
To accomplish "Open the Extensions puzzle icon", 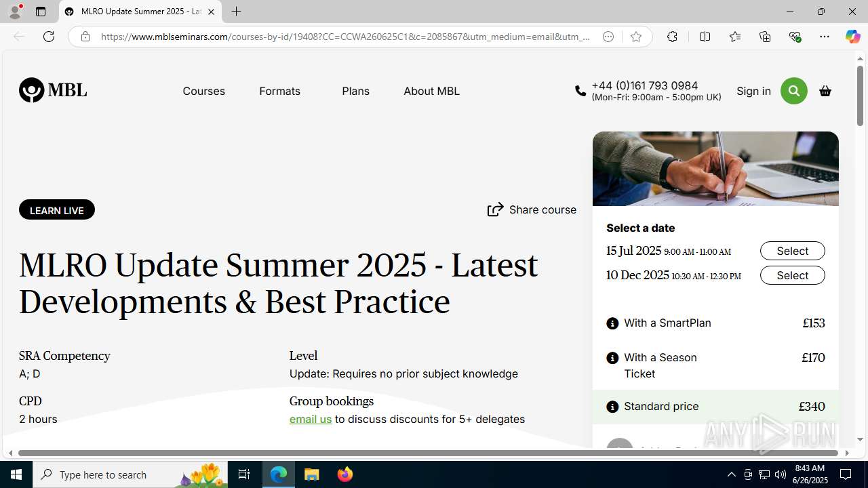I will pos(672,37).
